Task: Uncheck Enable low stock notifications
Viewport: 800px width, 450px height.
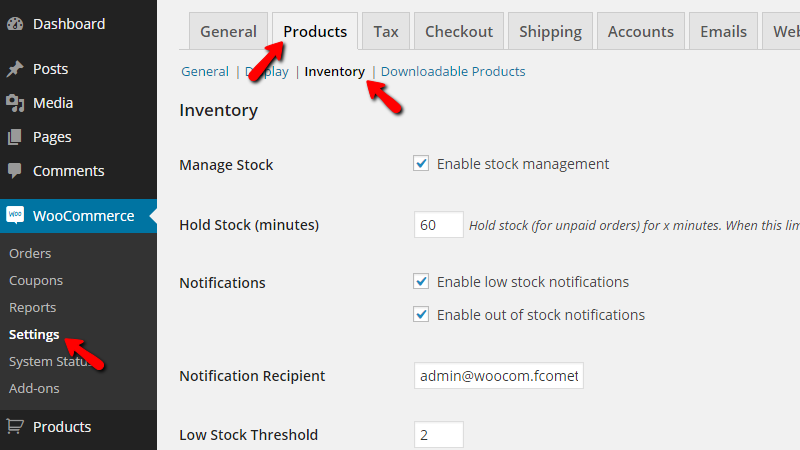Action: pos(421,282)
